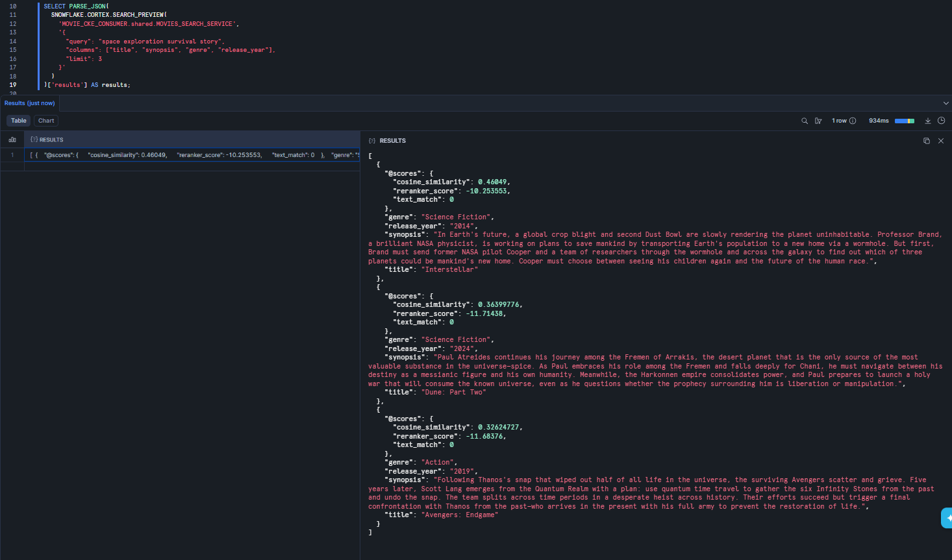The width and height of the screenshot is (952, 560).
Task: Click cosine_similarity value 0.32624727
Action: 499,428
